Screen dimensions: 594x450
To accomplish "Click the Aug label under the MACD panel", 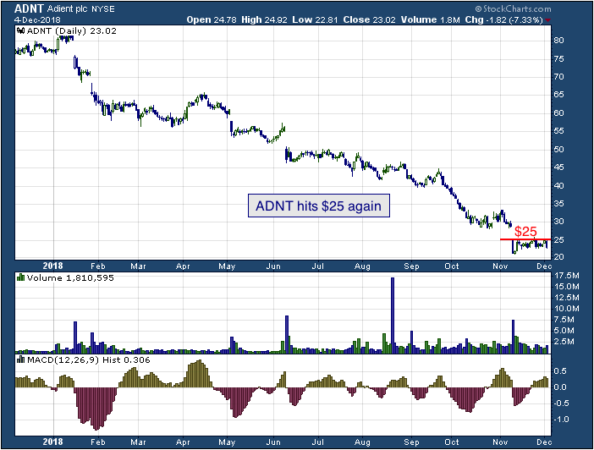I will (362, 442).
